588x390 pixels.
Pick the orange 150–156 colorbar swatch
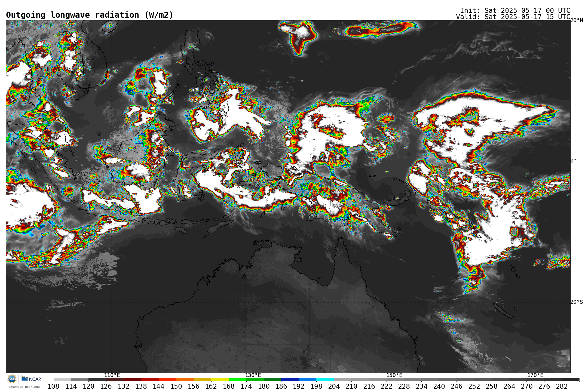[185, 380]
